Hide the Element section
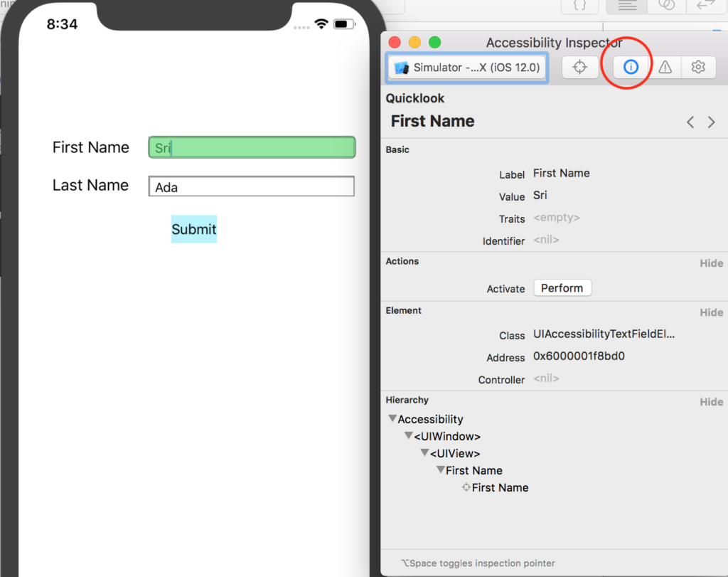The height and width of the screenshot is (577, 728). click(x=711, y=312)
